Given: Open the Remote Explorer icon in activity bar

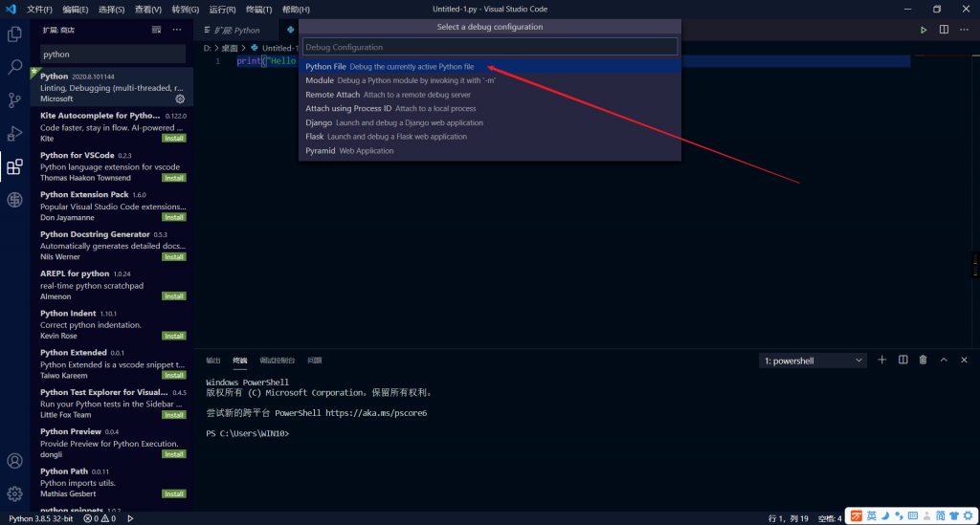Looking at the screenshot, I should pyautogui.click(x=14, y=200).
